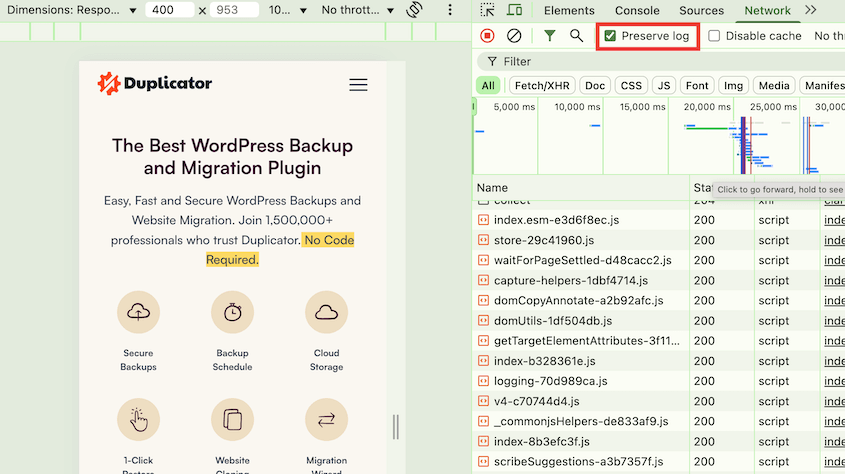This screenshot has width=845, height=474.
Task: Click script icon beside v4-c70744d4.js
Action: coord(483,401)
